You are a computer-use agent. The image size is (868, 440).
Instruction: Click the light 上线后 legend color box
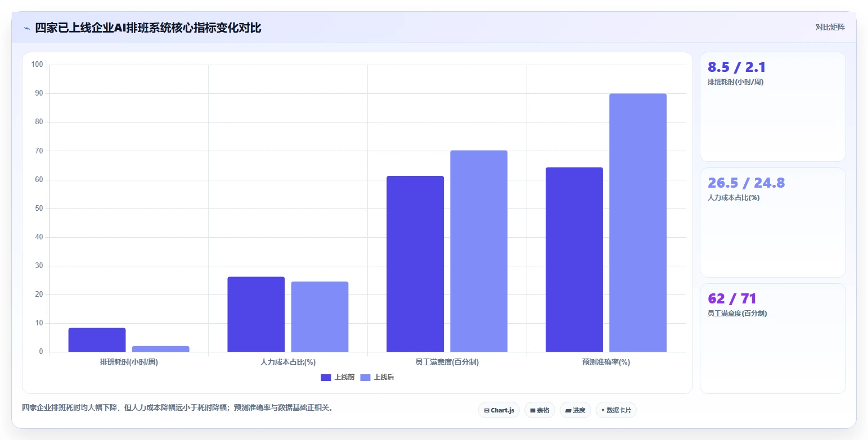click(365, 377)
